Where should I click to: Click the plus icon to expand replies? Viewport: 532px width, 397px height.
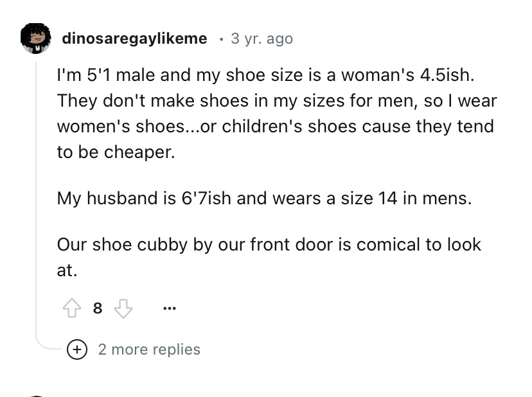(78, 349)
